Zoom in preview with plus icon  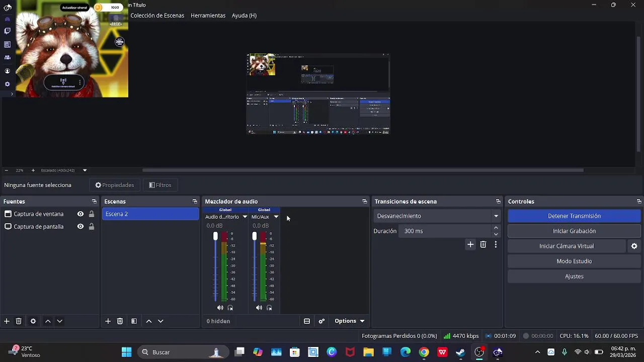(x=33, y=170)
